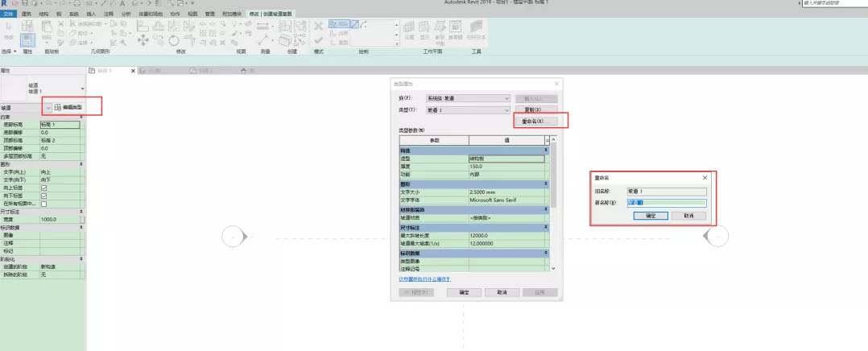Click the blue properties help link in Type Properties

point(424,279)
